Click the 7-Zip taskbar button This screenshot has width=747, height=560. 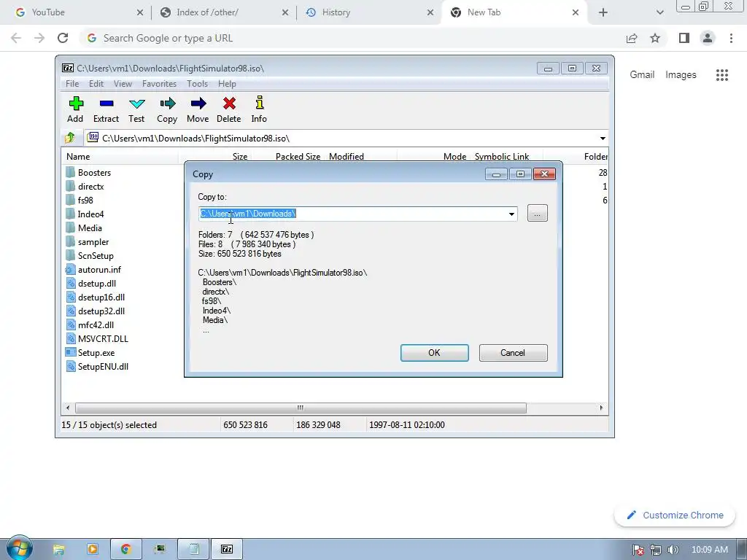pyautogui.click(x=228, y=550)
